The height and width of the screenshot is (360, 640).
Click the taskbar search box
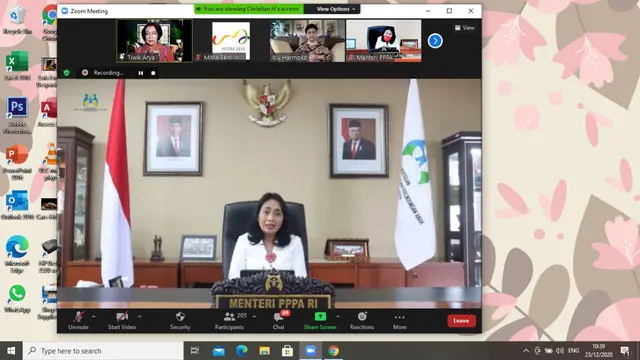click(103, 351)
